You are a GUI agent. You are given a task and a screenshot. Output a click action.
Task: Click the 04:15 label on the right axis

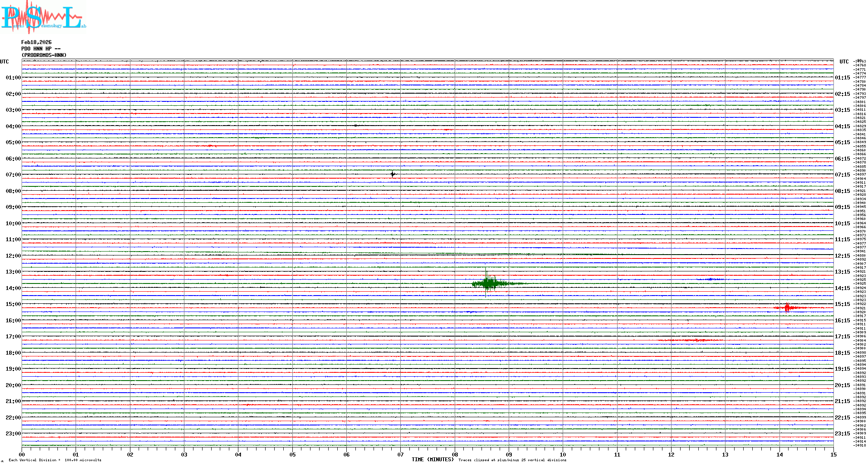tap(842, 126)
